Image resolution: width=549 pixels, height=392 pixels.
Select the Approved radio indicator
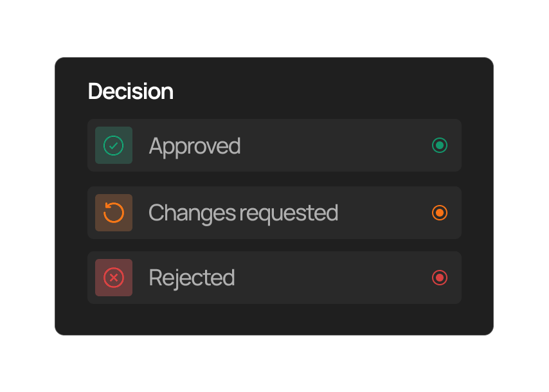440,145
